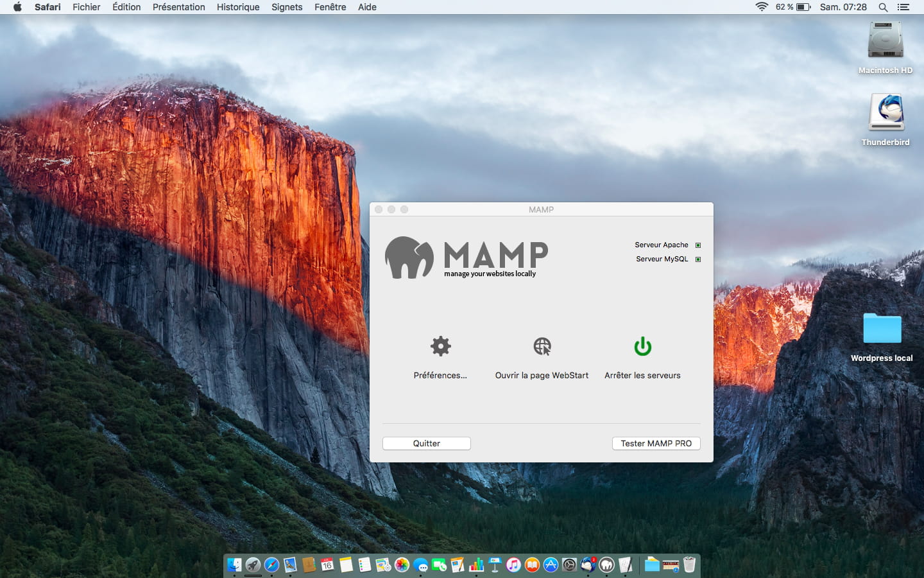Image resolution: width=924 pixels, height=578 pixels.
Task: Open iTunes music note icon in Dock
Action: point(513,565)
